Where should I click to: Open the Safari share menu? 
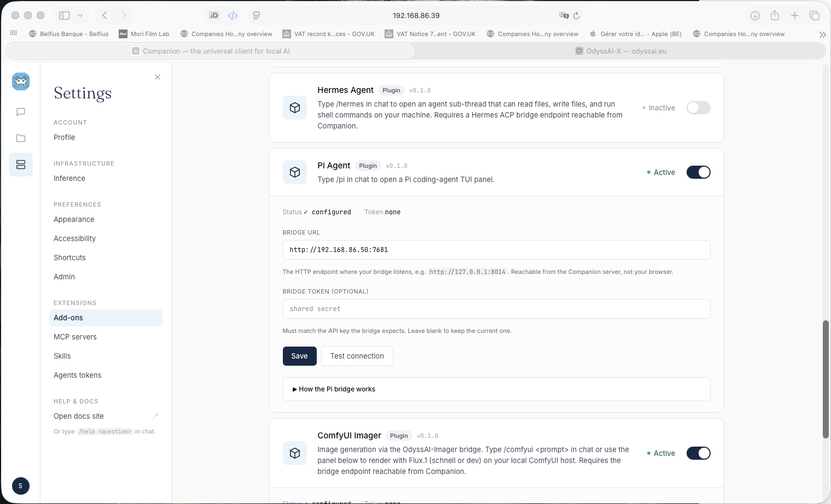[775, 15]
